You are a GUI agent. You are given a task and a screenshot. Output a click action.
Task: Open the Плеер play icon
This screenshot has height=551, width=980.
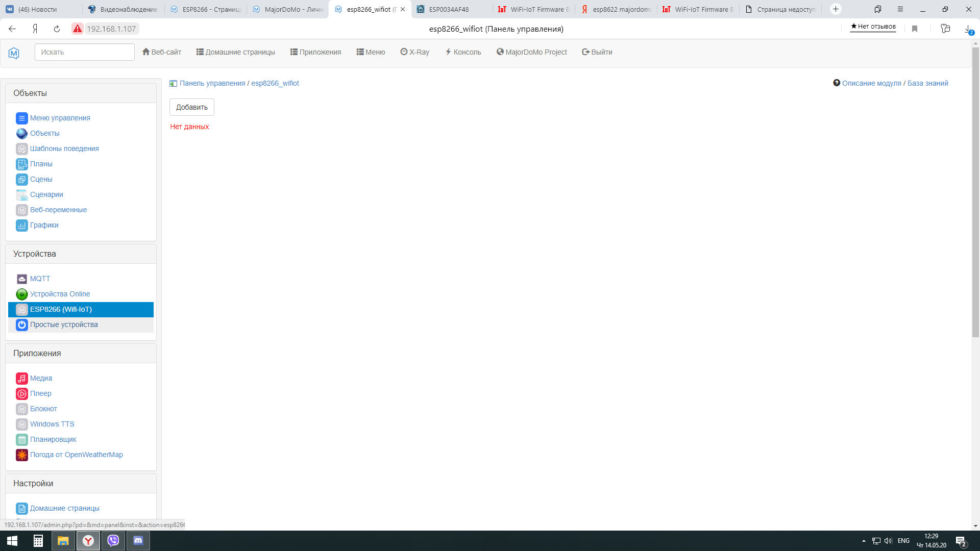[x=21, y=394]
